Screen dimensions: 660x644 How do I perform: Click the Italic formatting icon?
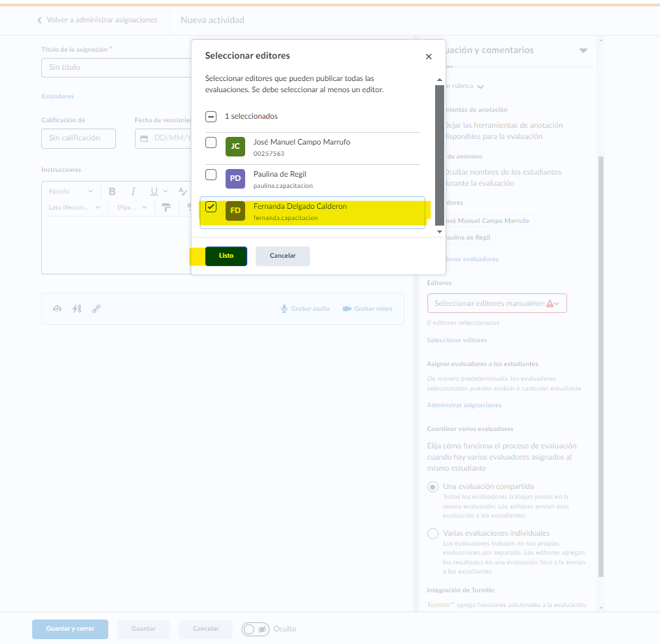(x=133, y=191)
